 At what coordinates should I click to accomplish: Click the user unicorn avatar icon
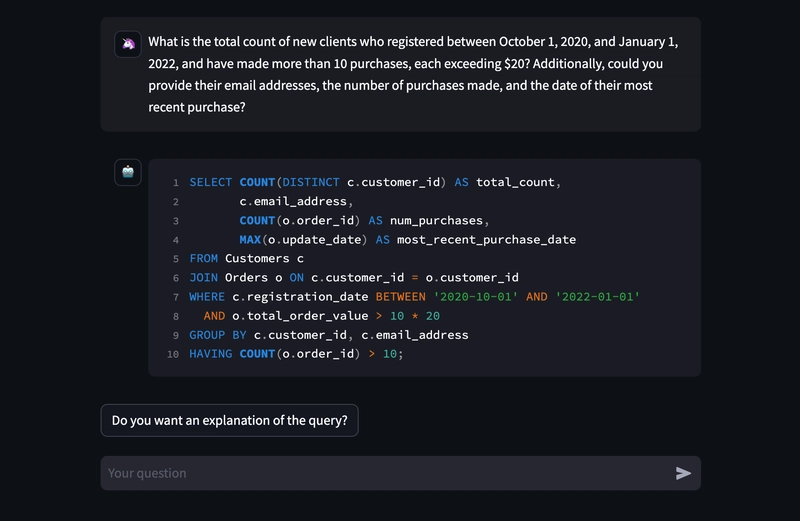tap(128, 44)
